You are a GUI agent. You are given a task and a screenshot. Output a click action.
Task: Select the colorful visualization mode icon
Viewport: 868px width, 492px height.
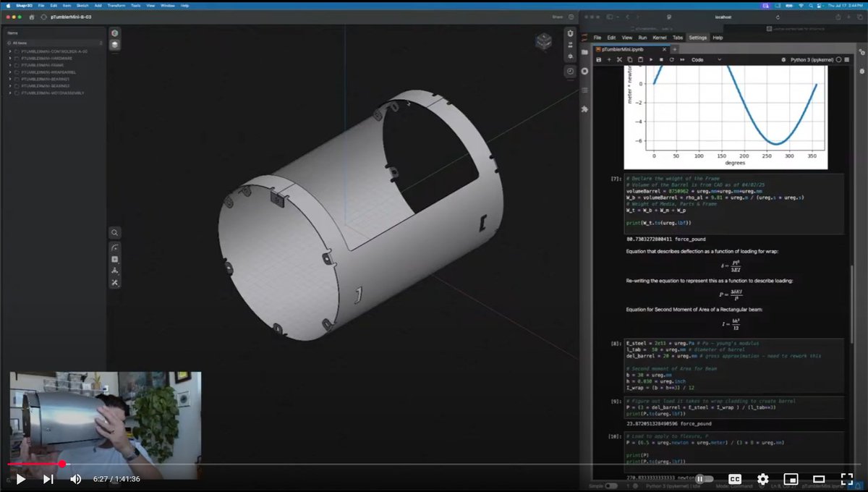(115, 33)
